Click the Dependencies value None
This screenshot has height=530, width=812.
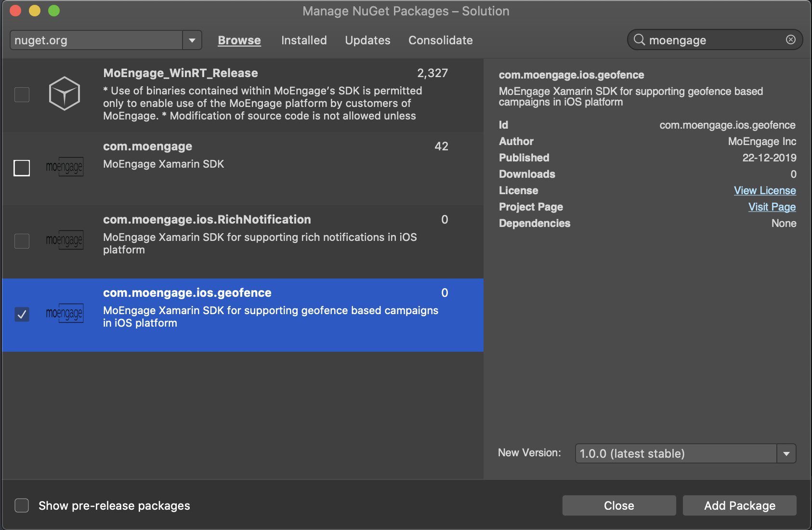click(784, 224)
